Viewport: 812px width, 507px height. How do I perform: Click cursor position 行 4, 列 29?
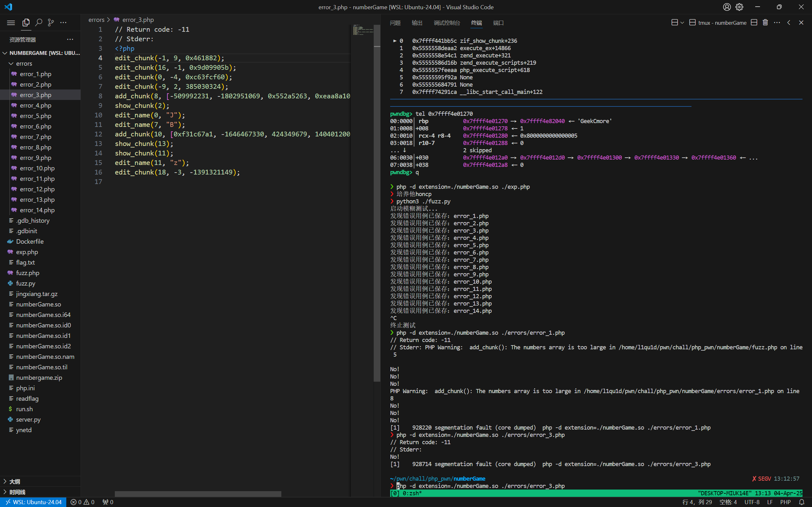(x=697, y=502)
